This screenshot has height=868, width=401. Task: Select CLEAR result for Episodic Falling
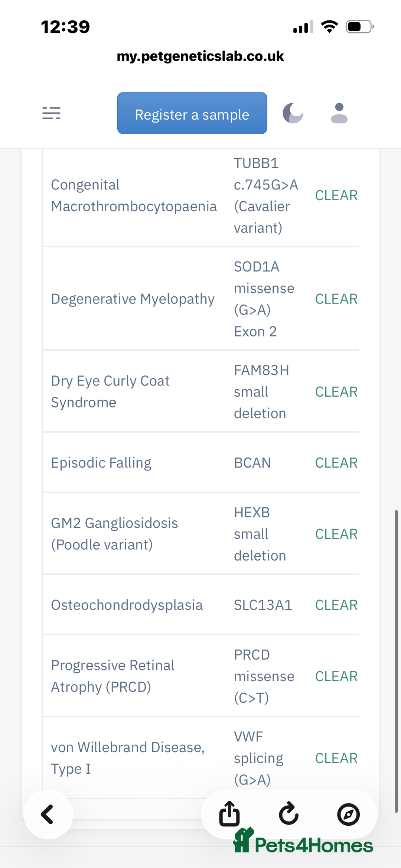coord(336,463)
